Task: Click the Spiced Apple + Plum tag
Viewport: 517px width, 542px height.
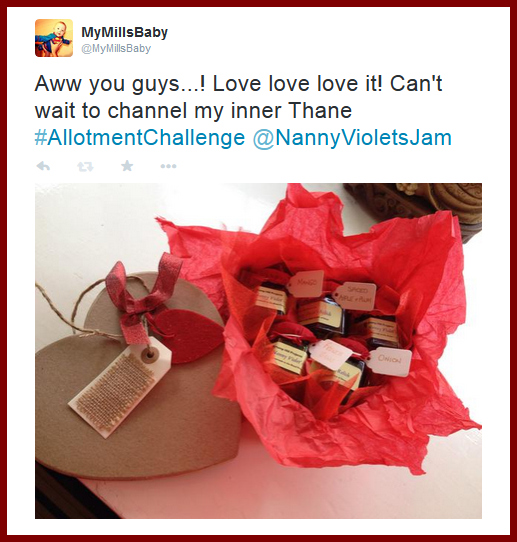Action: point(355,296)
